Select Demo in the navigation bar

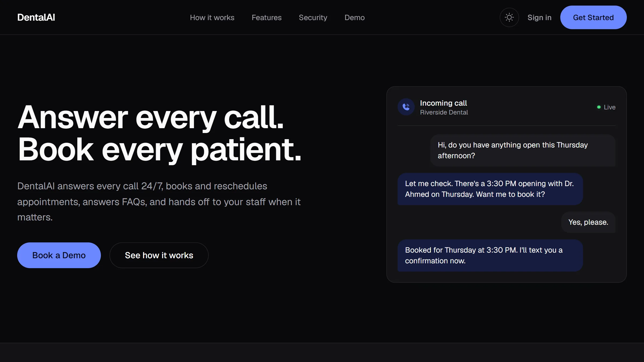[x=354, y=17]
